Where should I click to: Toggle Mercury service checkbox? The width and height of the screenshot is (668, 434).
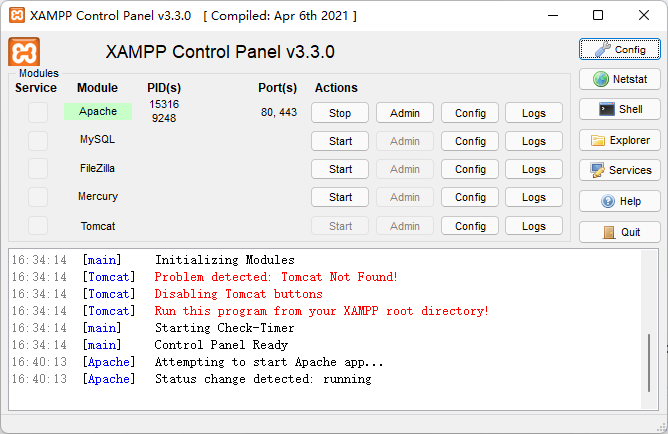(38, 197)
